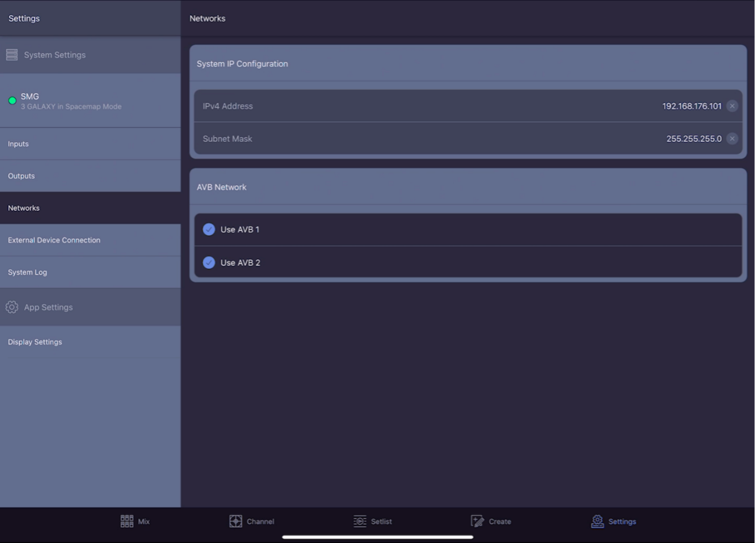Click the iPad home indicator bar
This screenshot has height=543, width=756.
pos(378,537)
